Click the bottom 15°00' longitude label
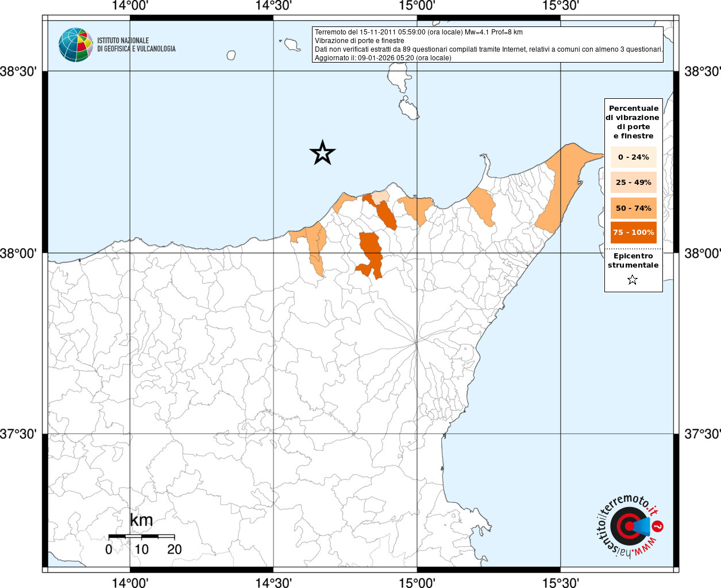This screenshot has width=721, height=588. 417,582
